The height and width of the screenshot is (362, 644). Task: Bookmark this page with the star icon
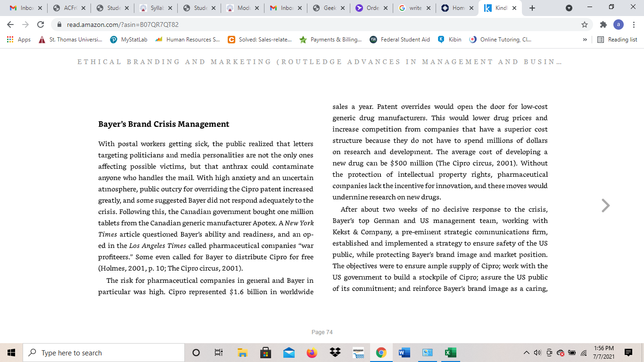(x=585, y=25)
